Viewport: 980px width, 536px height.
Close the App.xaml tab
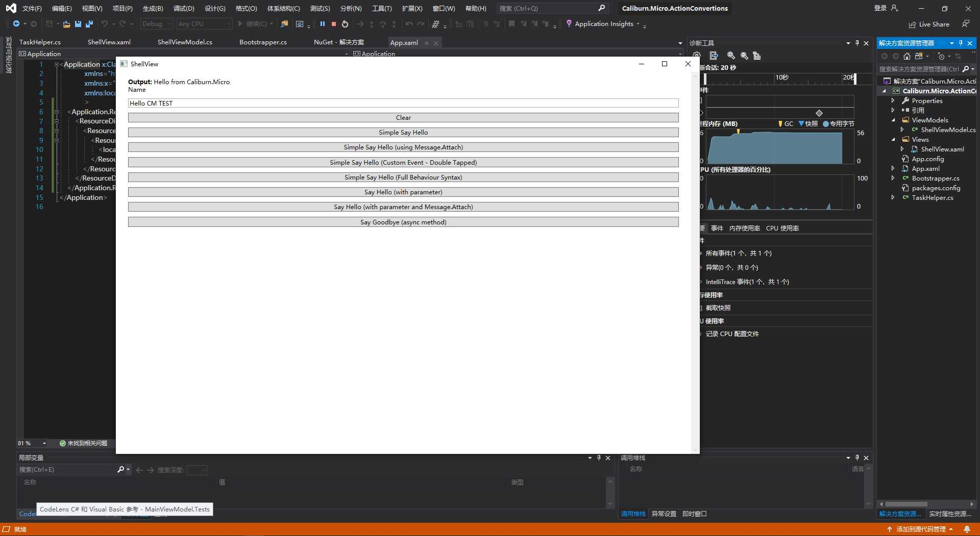point(436,43)
